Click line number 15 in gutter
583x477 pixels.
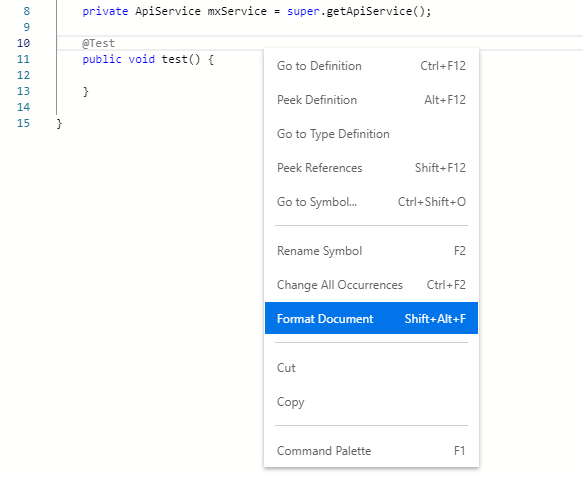(23, 123)
